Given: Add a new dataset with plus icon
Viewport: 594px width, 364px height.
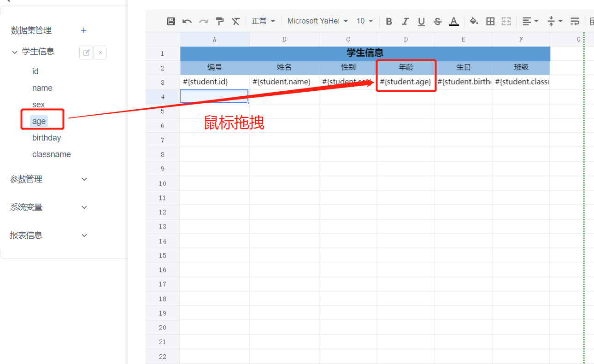Looking at the screenshot, I should (84, 30).
